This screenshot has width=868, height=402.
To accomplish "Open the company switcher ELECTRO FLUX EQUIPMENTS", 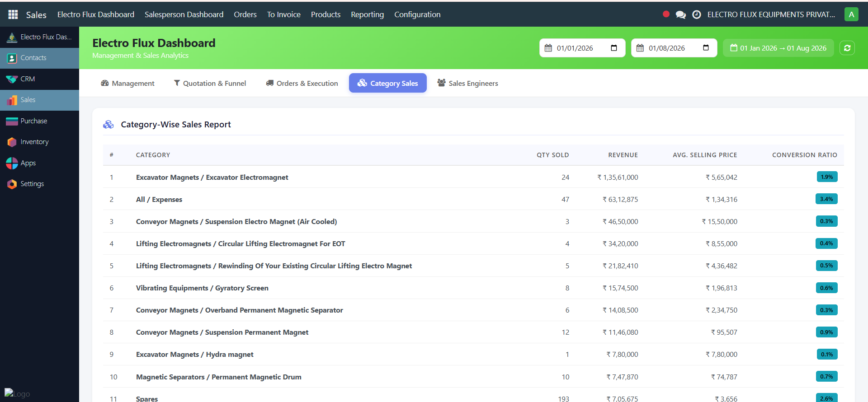I will click(x=771, y=14).
